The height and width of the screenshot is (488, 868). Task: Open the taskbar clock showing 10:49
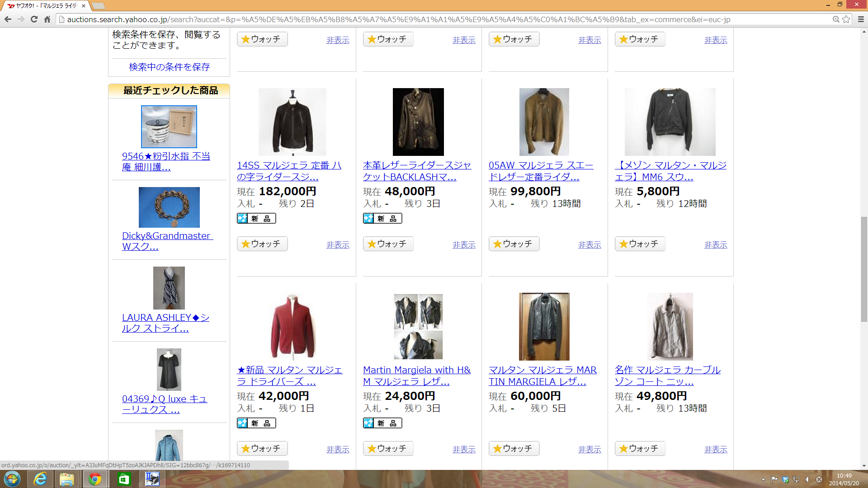click(844, 479)
